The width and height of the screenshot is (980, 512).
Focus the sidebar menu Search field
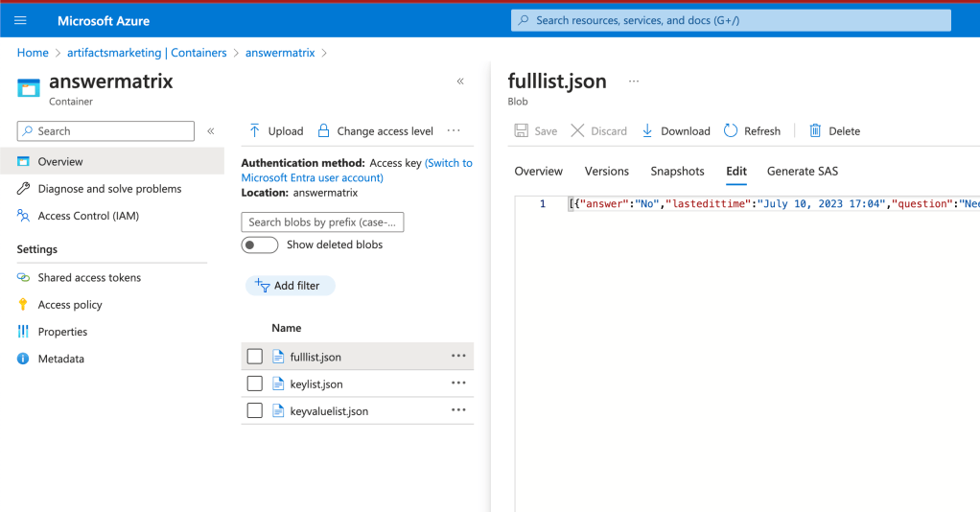(105, 131)
